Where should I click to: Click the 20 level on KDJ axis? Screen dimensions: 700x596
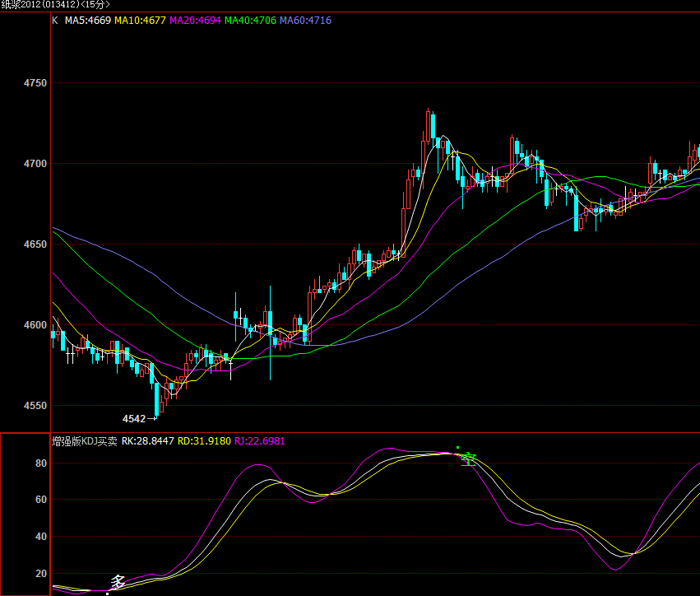tap(41, 574)
